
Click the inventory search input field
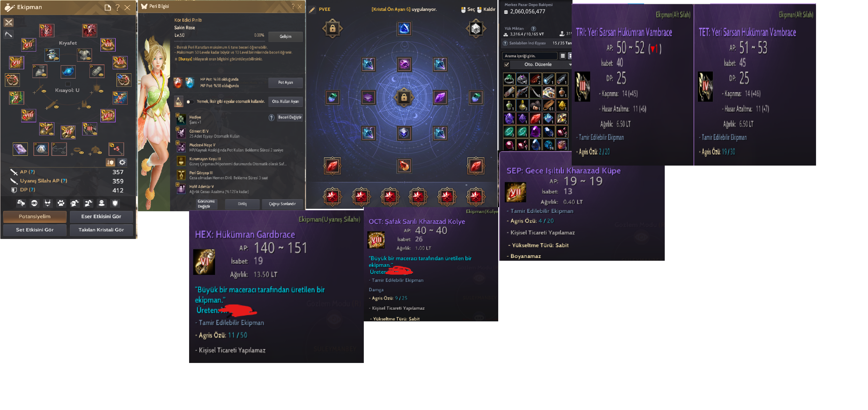click(529, 56)
